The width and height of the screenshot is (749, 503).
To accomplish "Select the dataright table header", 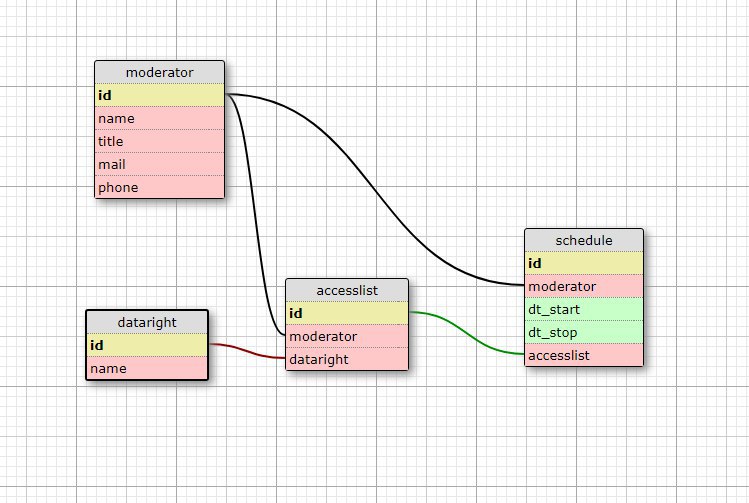I will 147,322.
